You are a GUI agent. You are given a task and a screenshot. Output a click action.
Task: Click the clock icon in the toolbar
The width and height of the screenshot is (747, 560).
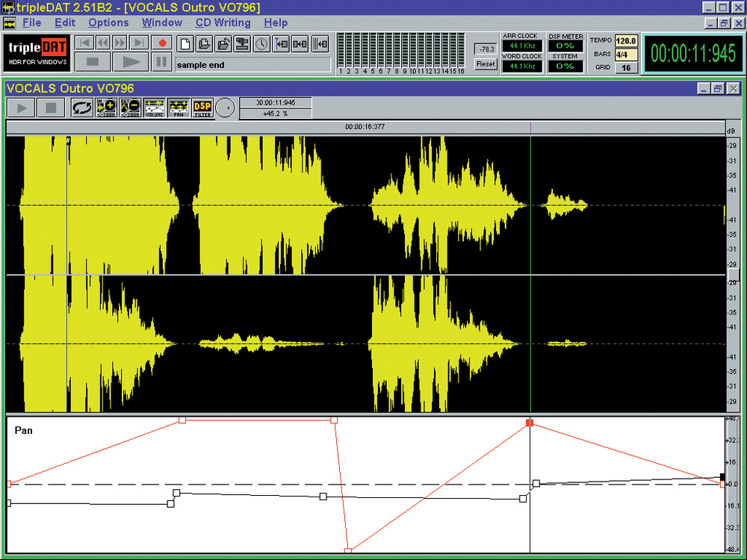tap(261, 43)
